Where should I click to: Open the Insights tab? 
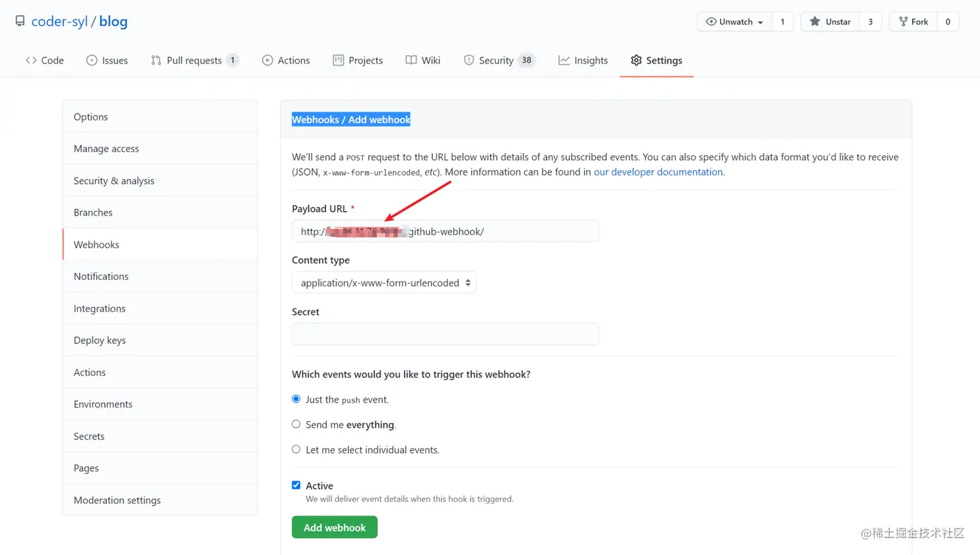click(x=583, y=60)
